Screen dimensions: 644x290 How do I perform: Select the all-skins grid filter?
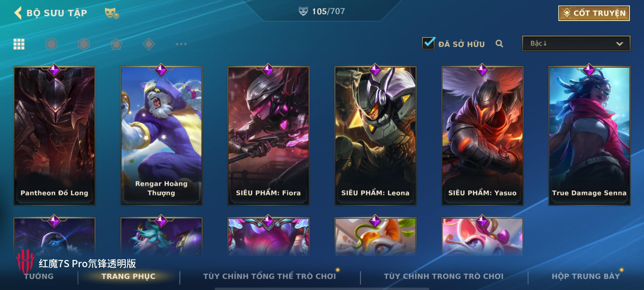19,44
